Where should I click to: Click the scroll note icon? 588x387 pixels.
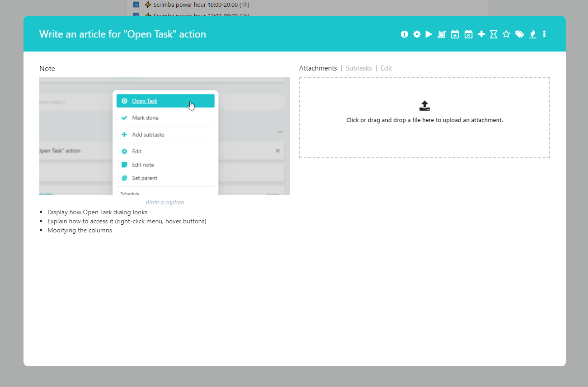442,34
